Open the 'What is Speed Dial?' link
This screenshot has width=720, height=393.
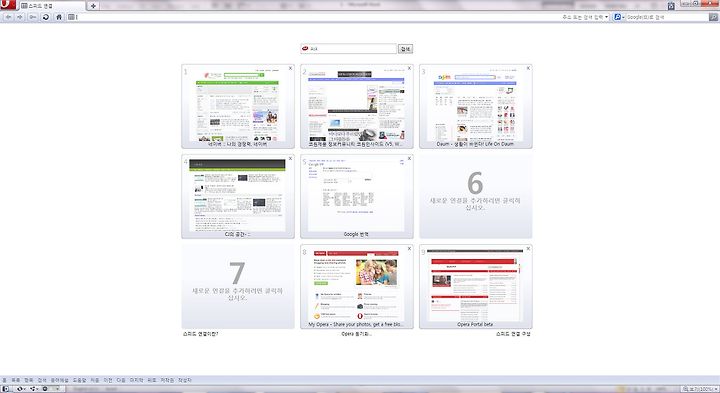pyautogui.click(x=201, y=334)
